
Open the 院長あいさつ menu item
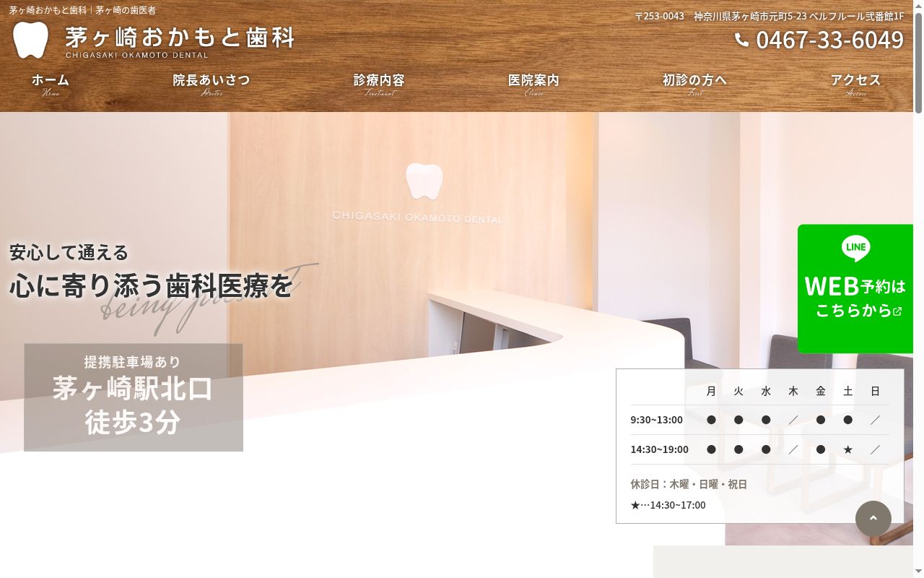[x=212, y=85]
